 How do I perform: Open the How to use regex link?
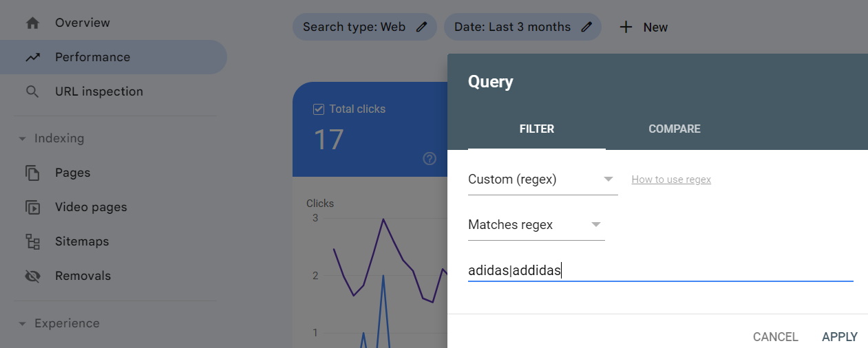click(x=671, y=180)
